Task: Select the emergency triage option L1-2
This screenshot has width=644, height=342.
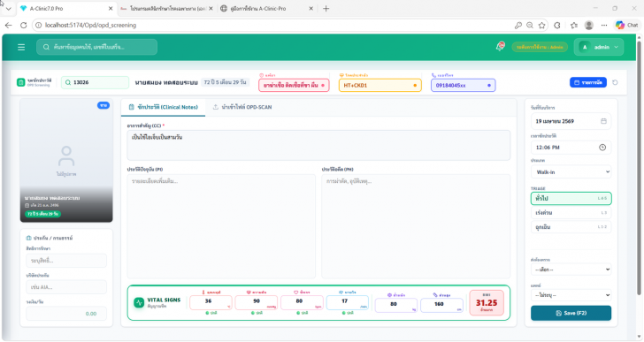Action: tap(571, 227)
